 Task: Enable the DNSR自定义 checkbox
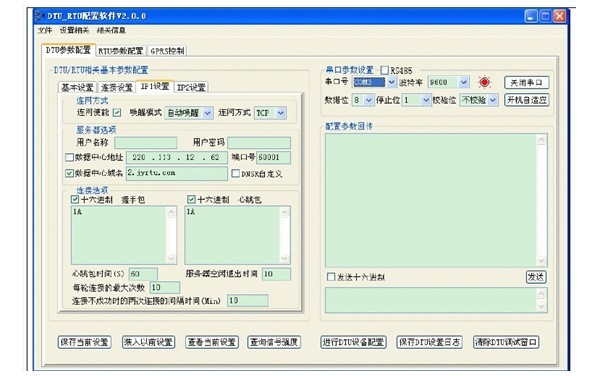[x=235, y=173]
